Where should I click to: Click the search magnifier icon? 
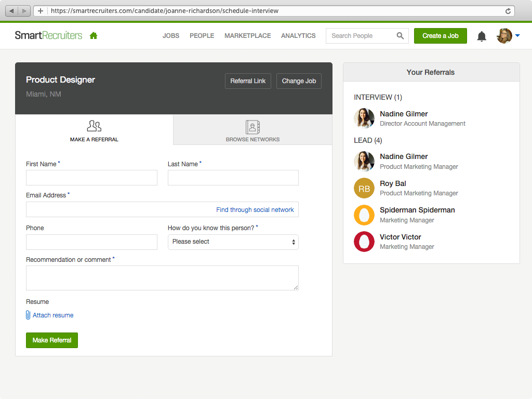tap(400, 36)
